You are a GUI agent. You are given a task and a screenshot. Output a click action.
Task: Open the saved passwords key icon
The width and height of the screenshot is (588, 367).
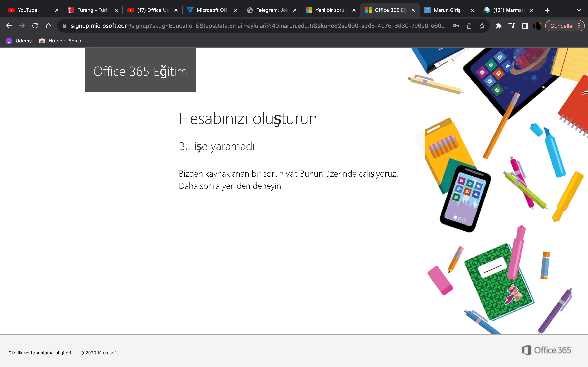pos(456,26)
